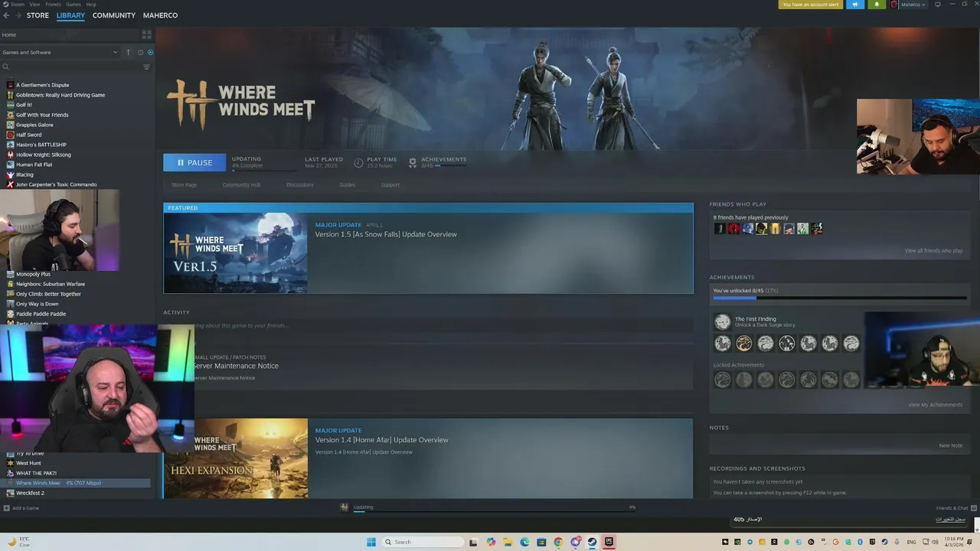Open the account alert banner

tap(811, 5)
